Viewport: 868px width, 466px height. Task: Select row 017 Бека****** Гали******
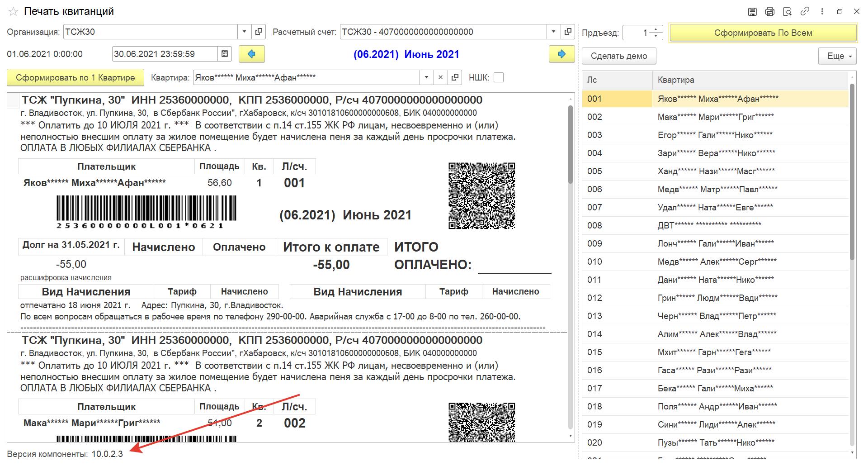(715, 388)
